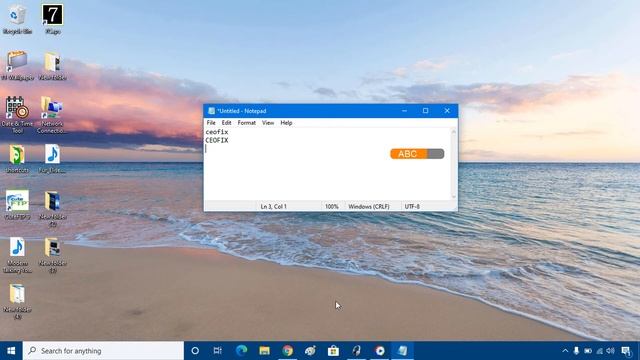Image resolution: width=640 pixels, height=360 pixels.
Task: Open network status in system tray
Action: (599, 351)
